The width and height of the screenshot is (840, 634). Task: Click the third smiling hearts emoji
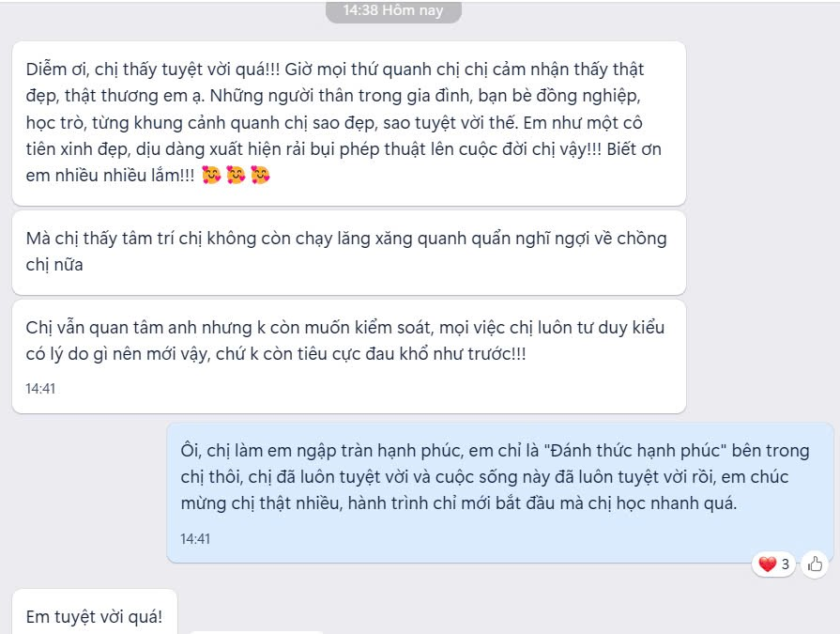260,175
